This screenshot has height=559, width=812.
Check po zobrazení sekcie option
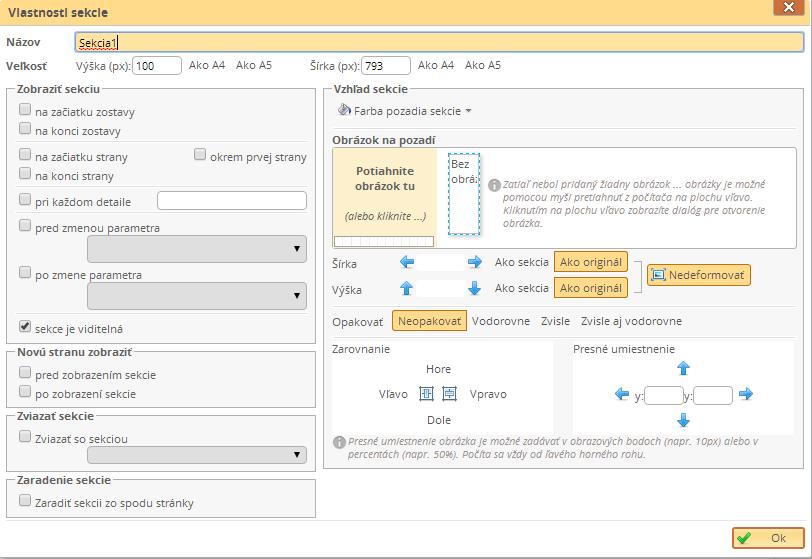(x=25, y=391)
